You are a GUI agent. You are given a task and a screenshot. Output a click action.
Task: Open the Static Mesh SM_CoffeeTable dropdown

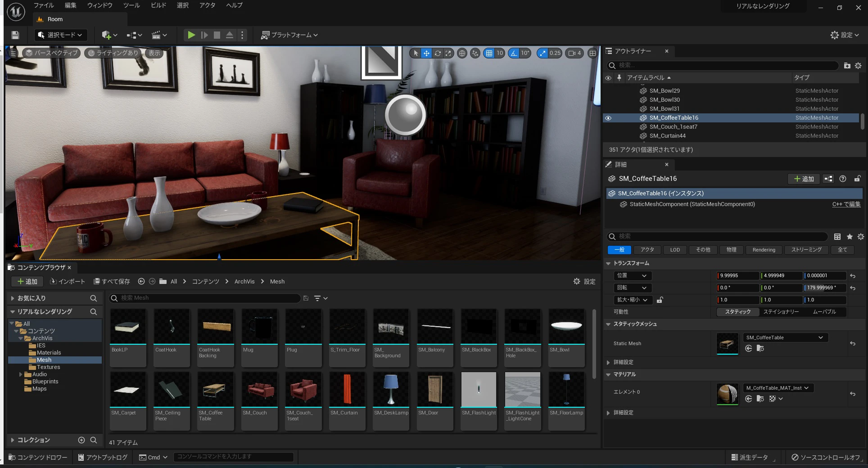pos(785,337)
